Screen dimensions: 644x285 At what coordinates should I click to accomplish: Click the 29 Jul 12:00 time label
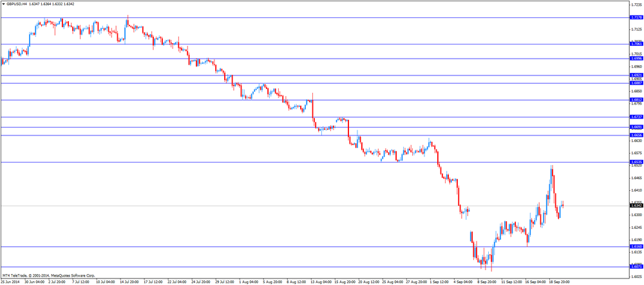(225, 282)
